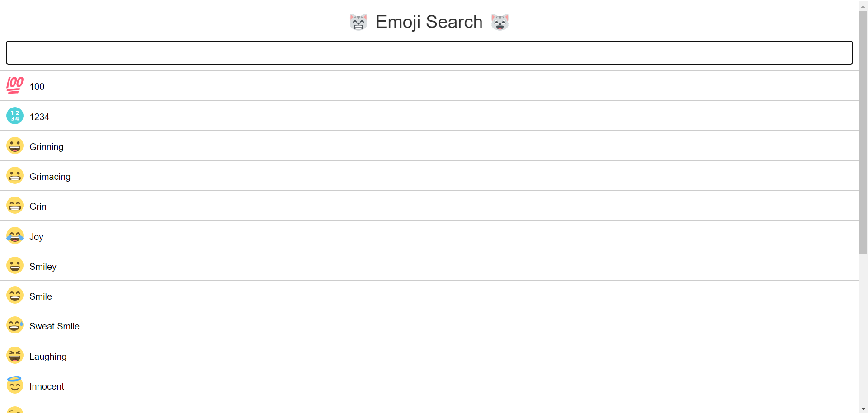
Task: Click the Sweat Smile label text
Action: (x=54, y=326)
